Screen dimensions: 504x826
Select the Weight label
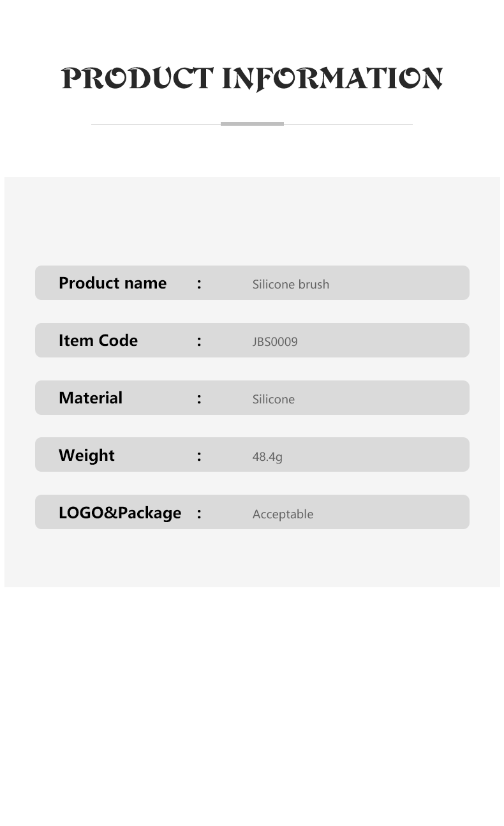(x=87, y=455)
